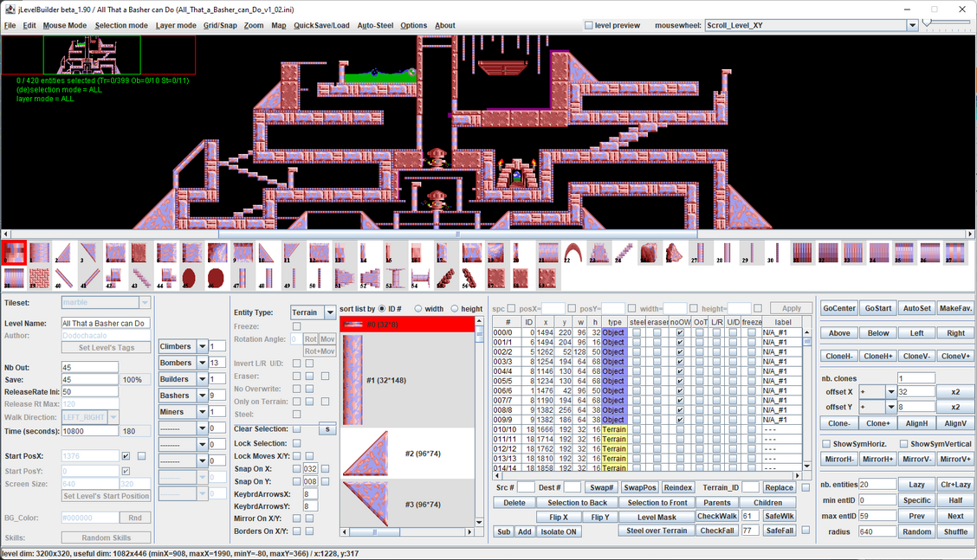The height and width of the screenshot is (560, 977).
Task: Open the Tileset marble dropdown
Action: tap(145, 303)
